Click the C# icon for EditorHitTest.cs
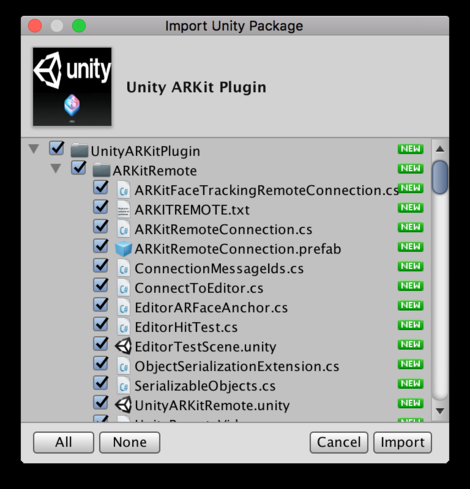Image resolution: width=470 pixels, height=489 pixels. click(x=123, y=327)
